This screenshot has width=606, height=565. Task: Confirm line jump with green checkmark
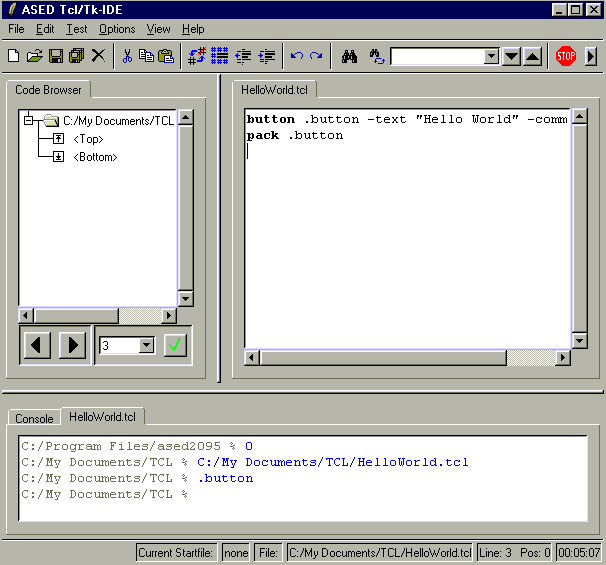coord(175,345)
